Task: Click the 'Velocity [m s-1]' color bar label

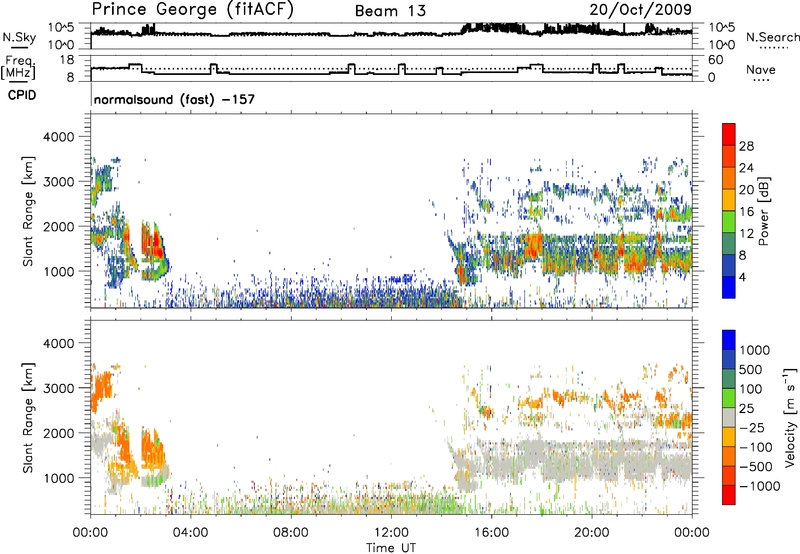Action: (790, 418)
